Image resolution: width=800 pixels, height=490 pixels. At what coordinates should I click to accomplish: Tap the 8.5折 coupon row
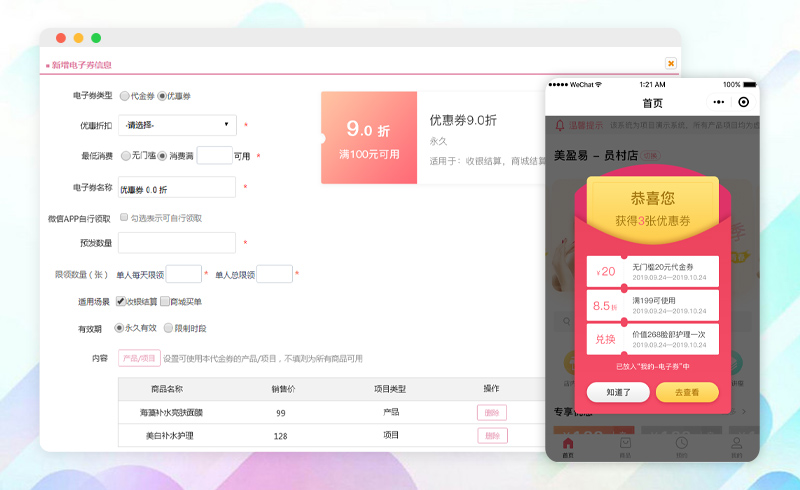[x=652, y=305]
